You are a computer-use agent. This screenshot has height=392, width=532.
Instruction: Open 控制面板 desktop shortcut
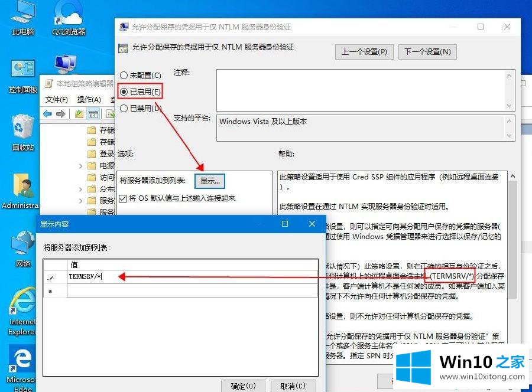(22, 76)
